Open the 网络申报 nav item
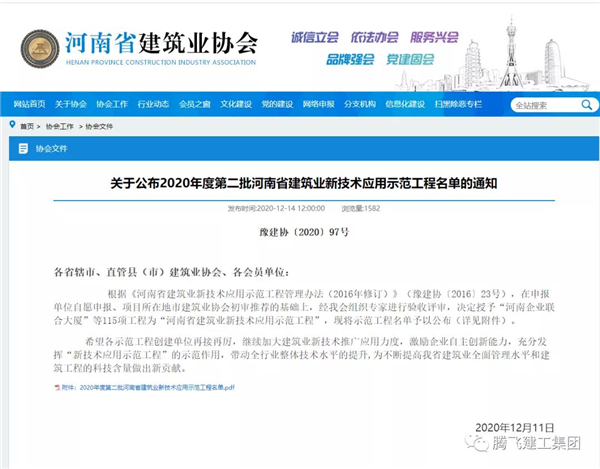The width and height of the screenshot is (600, 469). [318, 104]
